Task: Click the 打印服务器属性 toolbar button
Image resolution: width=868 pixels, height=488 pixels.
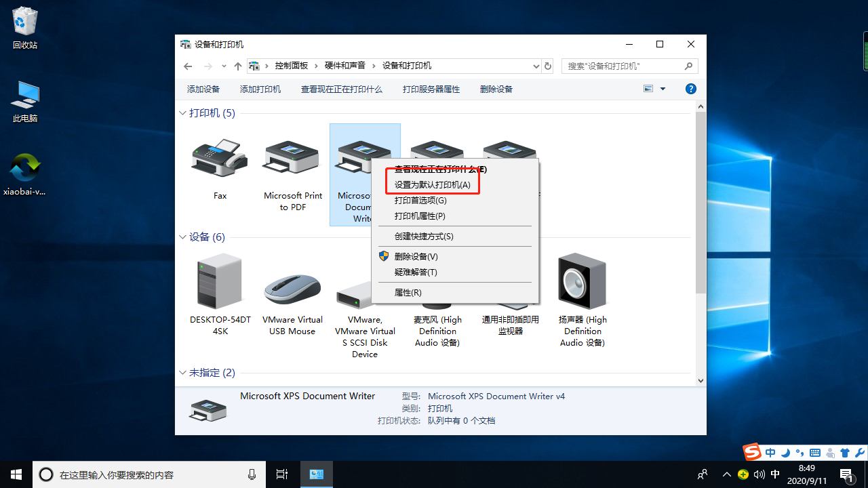Action: (x=431, y=89)
